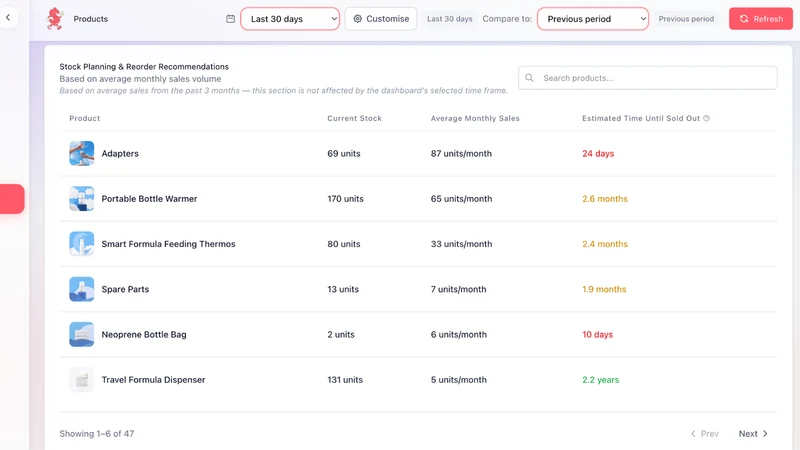This screenshot has height=450, width=800.
Task: Select Smart Formula Feeding Thermos name
Action: (x=168, y=244)
